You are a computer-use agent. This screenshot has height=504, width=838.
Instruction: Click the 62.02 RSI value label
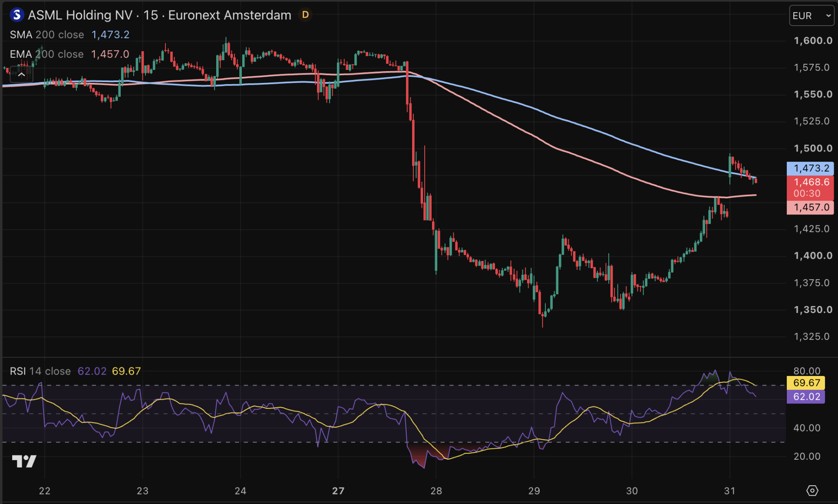tap(806, 397)
